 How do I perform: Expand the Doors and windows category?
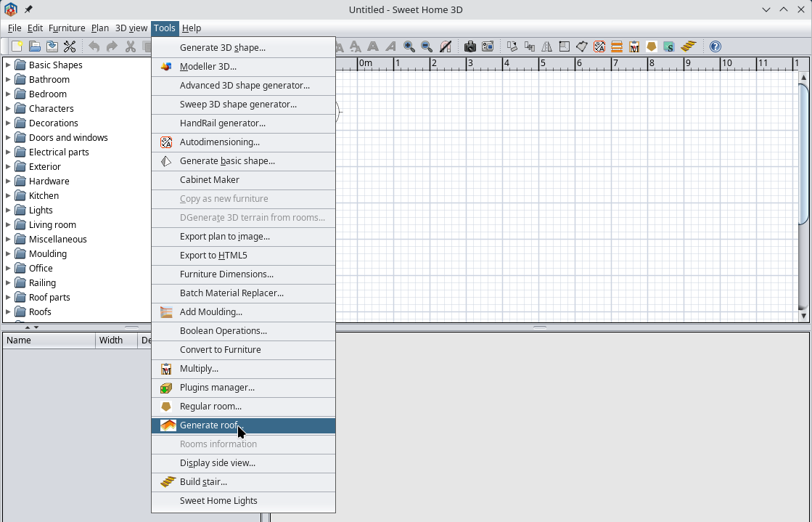click(8, 137)
